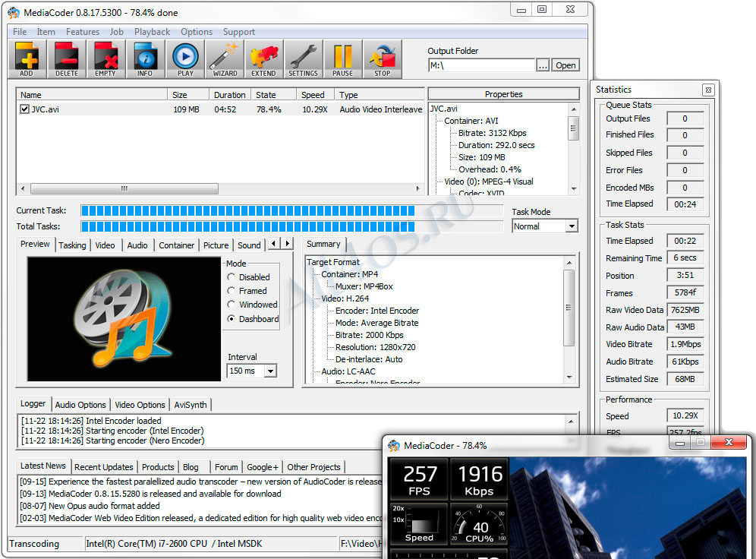Image resolution: width=756 pixels, height=559 pixels.
Task: Click the ADD file toolbar icon
Action: (27, 58)
